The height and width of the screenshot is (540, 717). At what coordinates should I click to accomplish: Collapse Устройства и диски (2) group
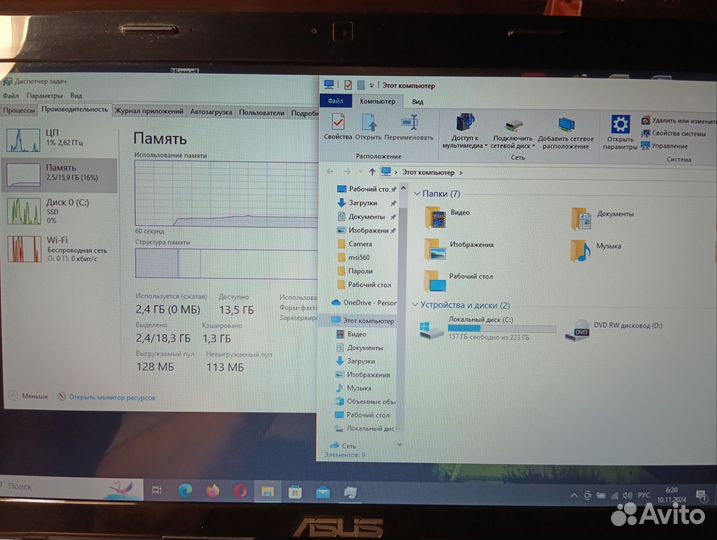[415, 305]
